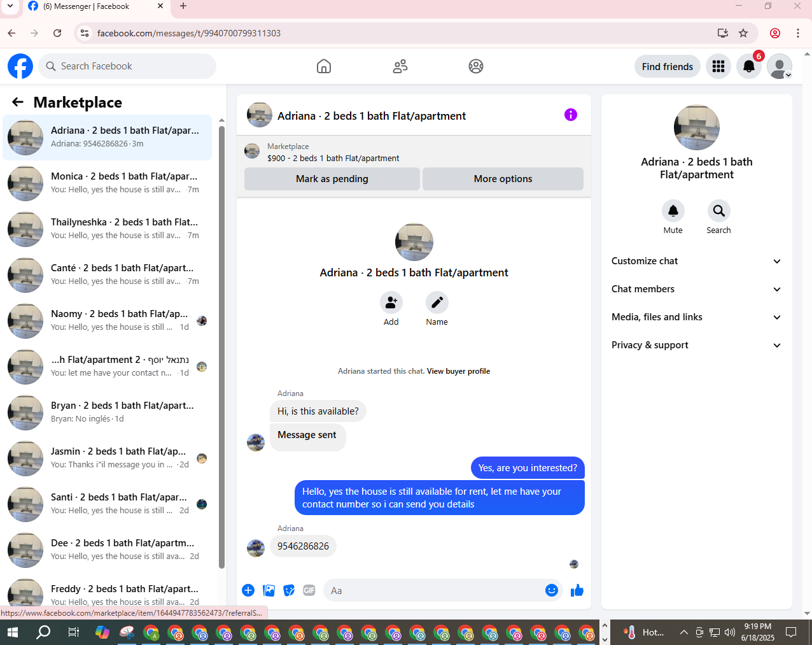Open the taskbar volume control
This screenshot has height=645, width=812.
coord(730,632)
